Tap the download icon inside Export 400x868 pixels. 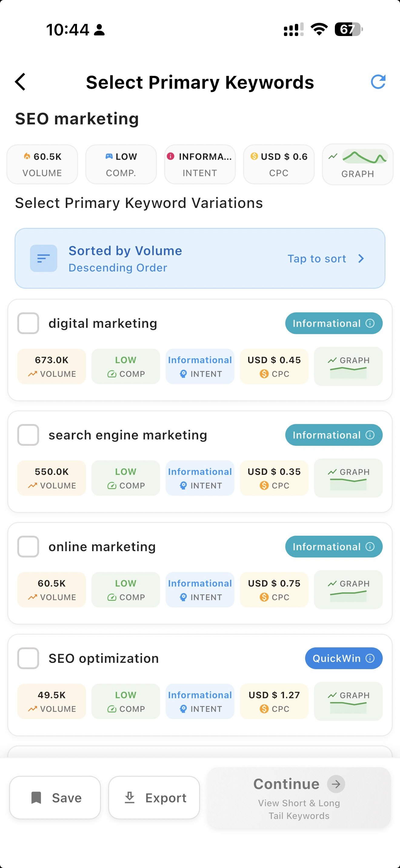pos(130,798)
